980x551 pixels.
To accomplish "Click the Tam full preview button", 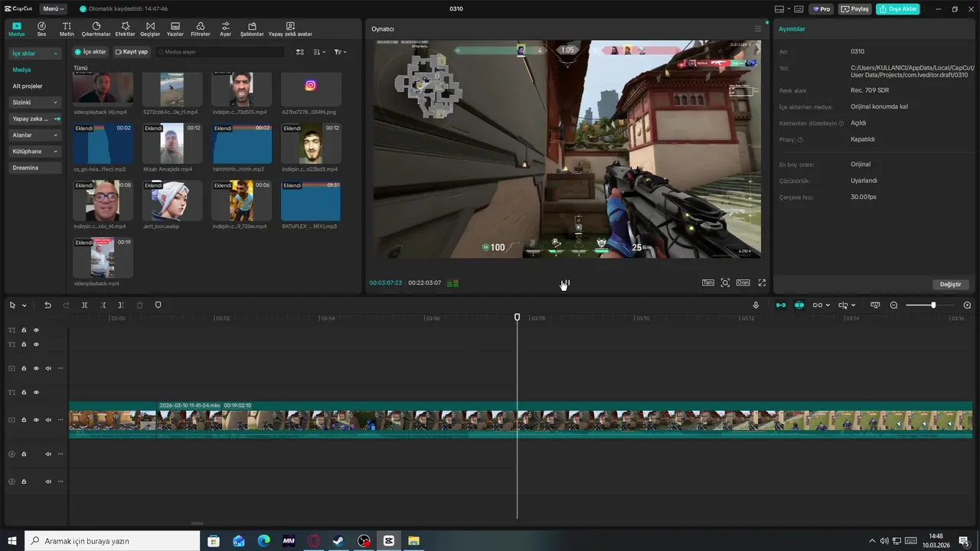I will pos(708,282).
